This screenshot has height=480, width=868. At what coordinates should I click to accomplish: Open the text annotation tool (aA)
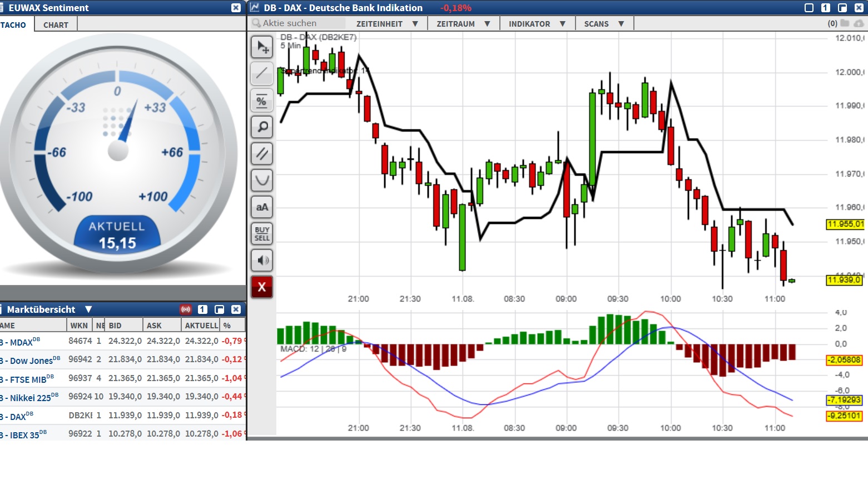tap(262, 207)
